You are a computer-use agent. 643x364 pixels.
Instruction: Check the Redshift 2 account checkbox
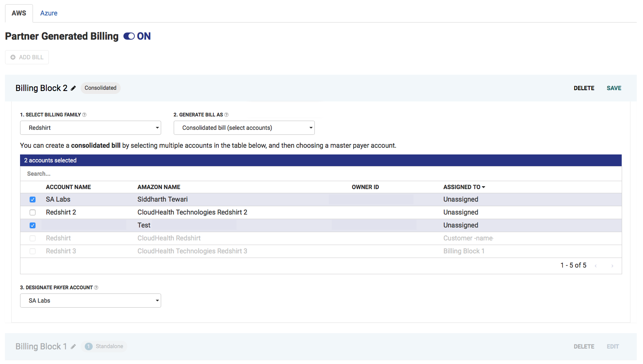(33, 212)
